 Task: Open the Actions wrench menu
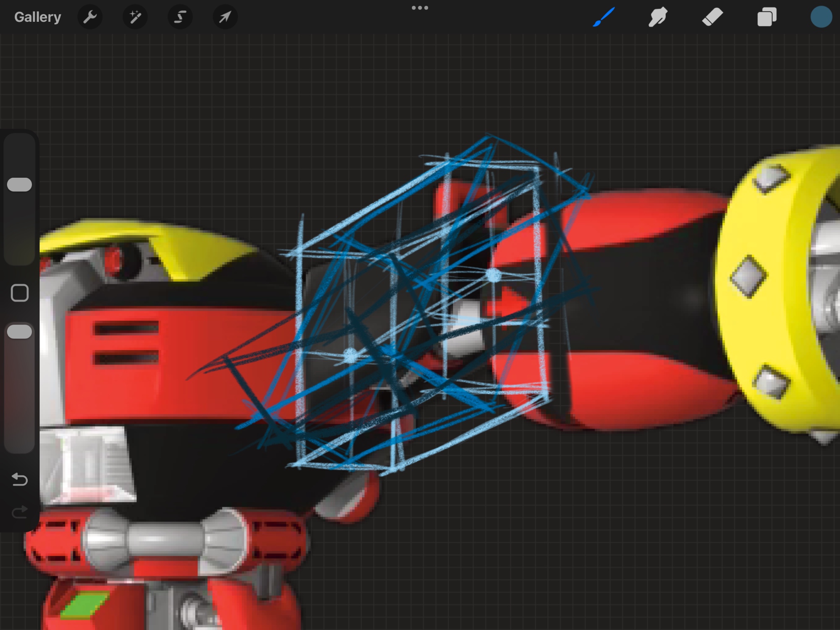pos(90,17)
